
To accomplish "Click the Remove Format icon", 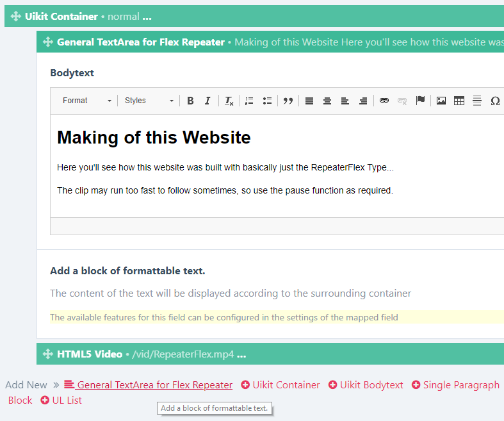I will coord(229,101).
